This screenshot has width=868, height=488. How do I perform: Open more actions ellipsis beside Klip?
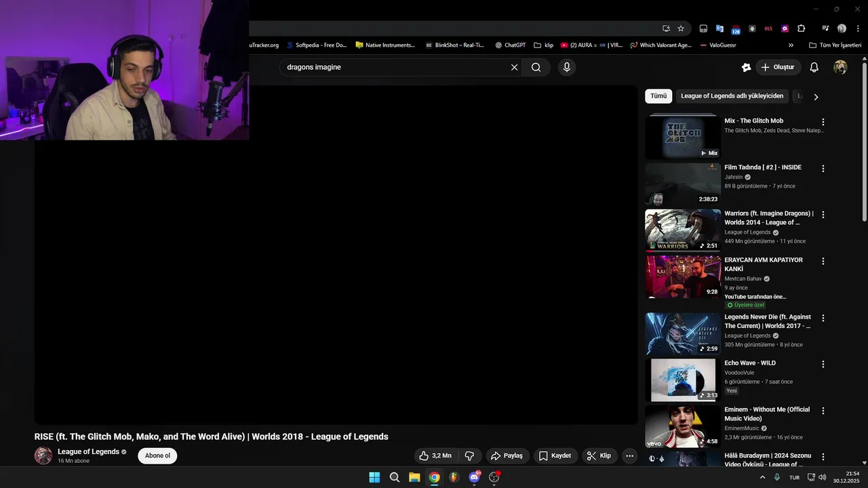click(x=629, y=455)
